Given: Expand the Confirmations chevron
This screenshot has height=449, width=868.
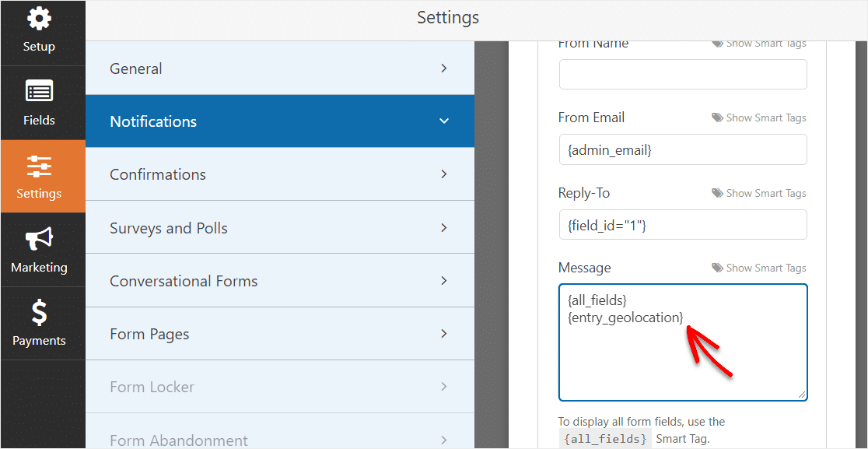Looking at the screenshot, I should tap(444, 174).
